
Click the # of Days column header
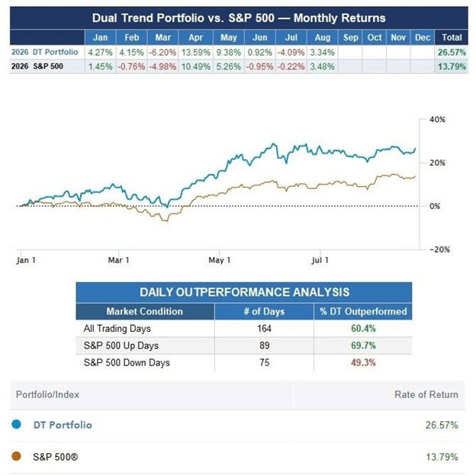point(264,311)
